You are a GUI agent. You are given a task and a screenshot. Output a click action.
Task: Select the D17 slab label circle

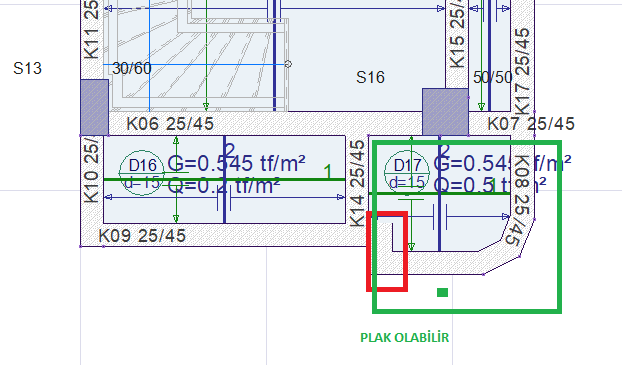click(407, 173)
